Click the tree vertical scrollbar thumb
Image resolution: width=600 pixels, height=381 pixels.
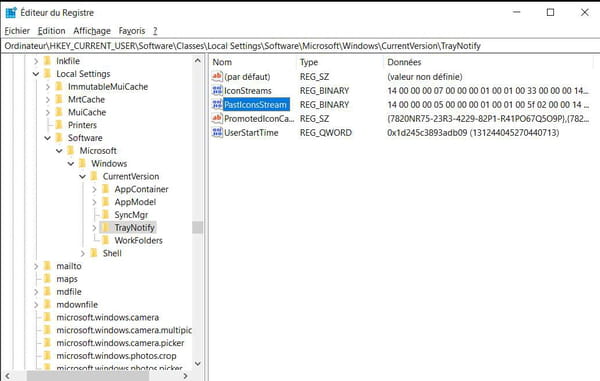coord(197,227)
